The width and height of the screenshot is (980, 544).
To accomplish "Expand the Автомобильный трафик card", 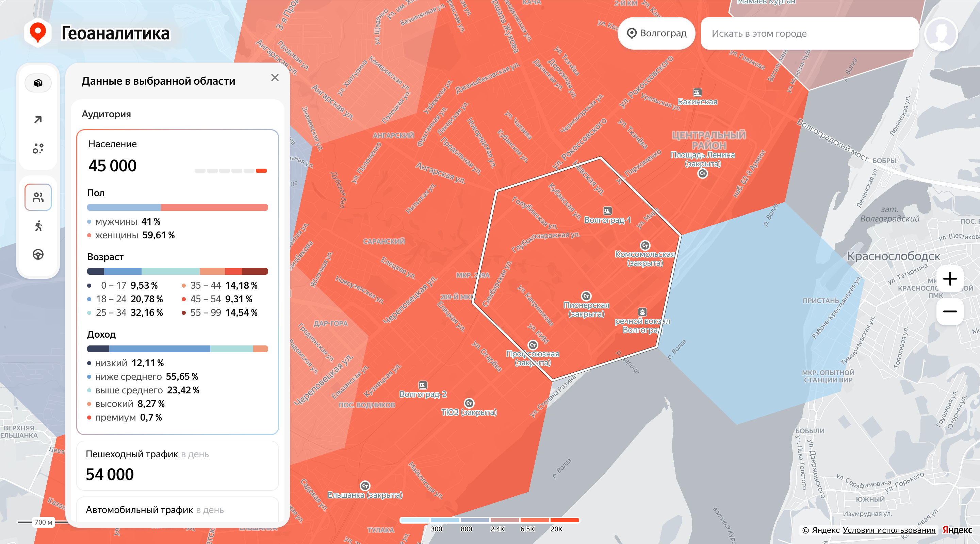I will pyautogui.click(x=177, y=509).
